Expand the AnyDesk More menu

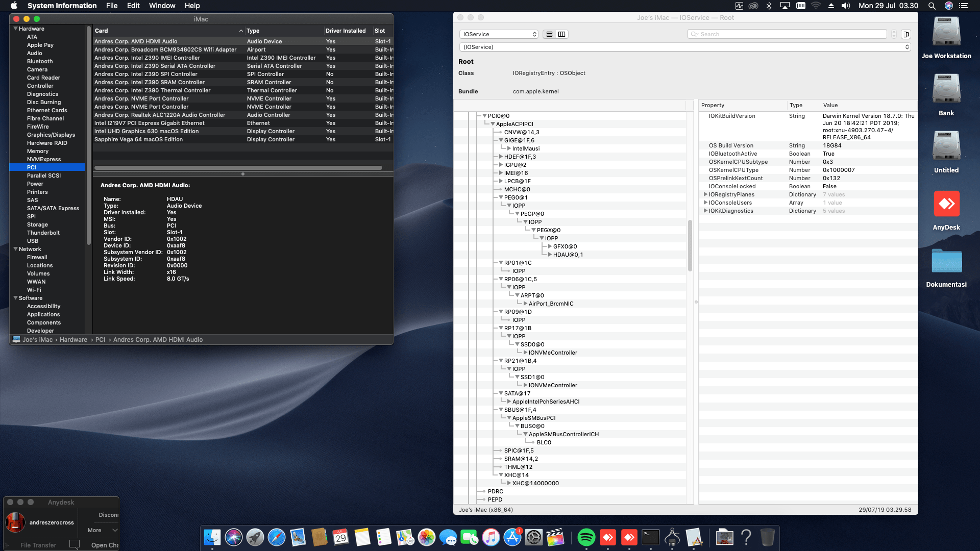coord(103,530)
